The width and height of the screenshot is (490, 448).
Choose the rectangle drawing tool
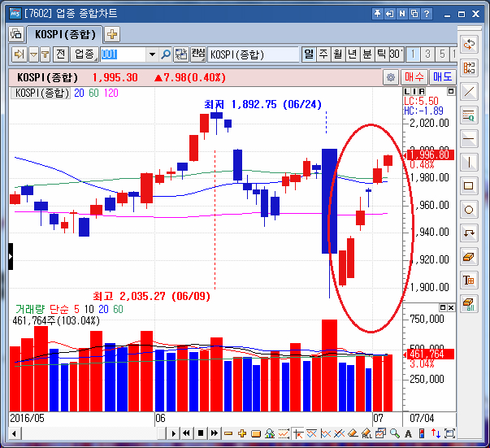point(469,185)
